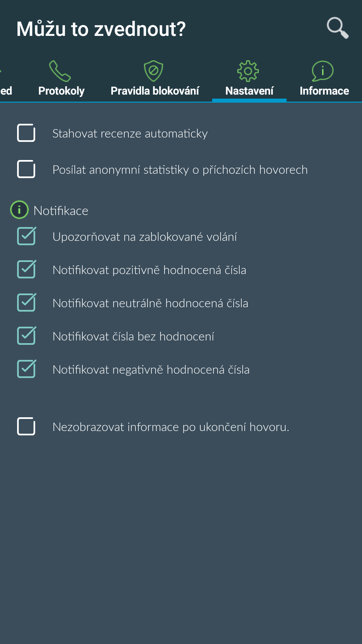Click the Notifikace section heading
Screen dimensions: 362x644
click(61, 211)
